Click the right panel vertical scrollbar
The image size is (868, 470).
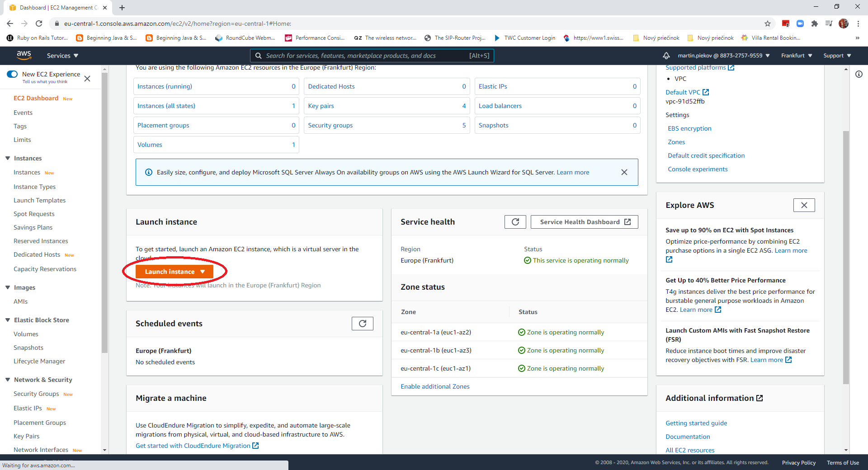tap(846, 258)
